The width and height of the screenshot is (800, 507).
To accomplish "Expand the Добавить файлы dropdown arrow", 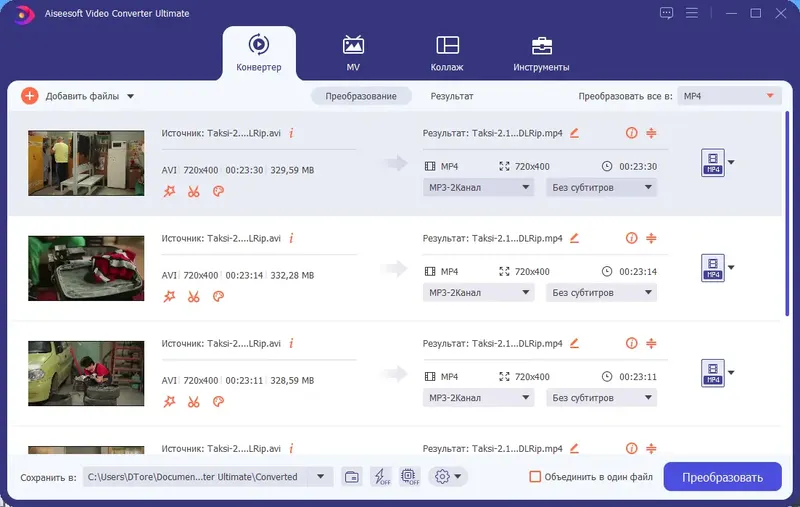I will tap(131, 96).
